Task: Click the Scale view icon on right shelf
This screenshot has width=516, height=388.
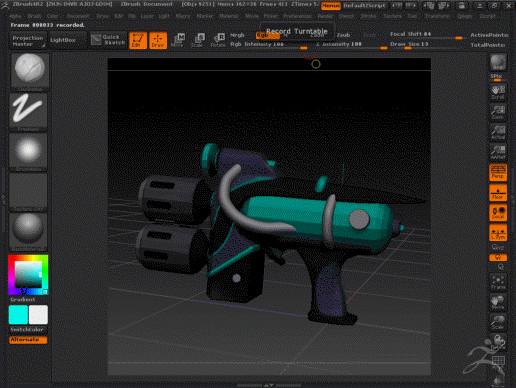Action: 498,322
